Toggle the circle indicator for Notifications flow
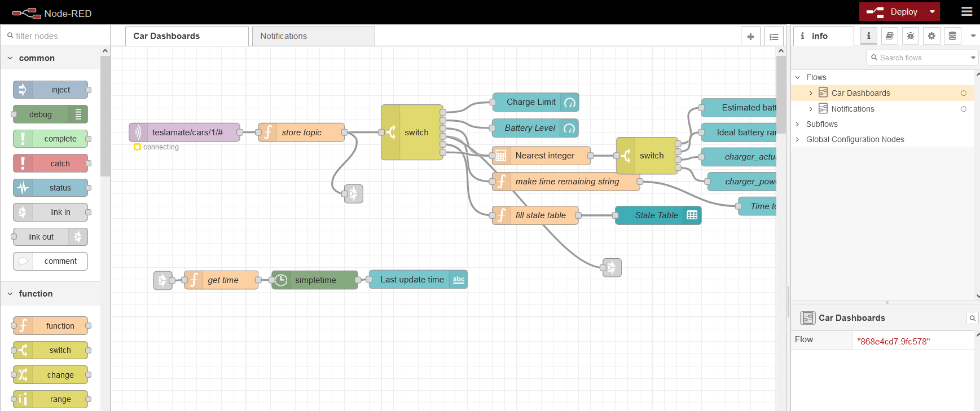The height and width of the screenshot is (411, 980). (x=964, y=109)
